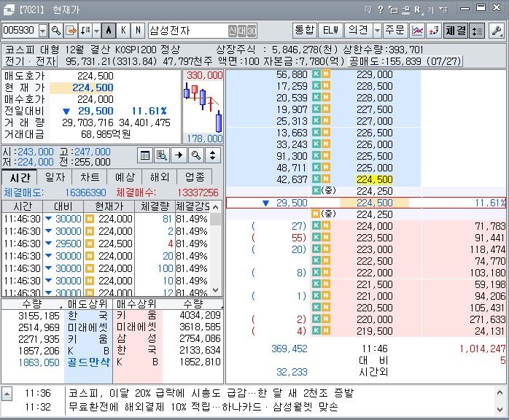Open the stock code 005930 dropdown arrow
Image resolution: width=509 pixels, height=420 pixels.
[x=43, y=31]
